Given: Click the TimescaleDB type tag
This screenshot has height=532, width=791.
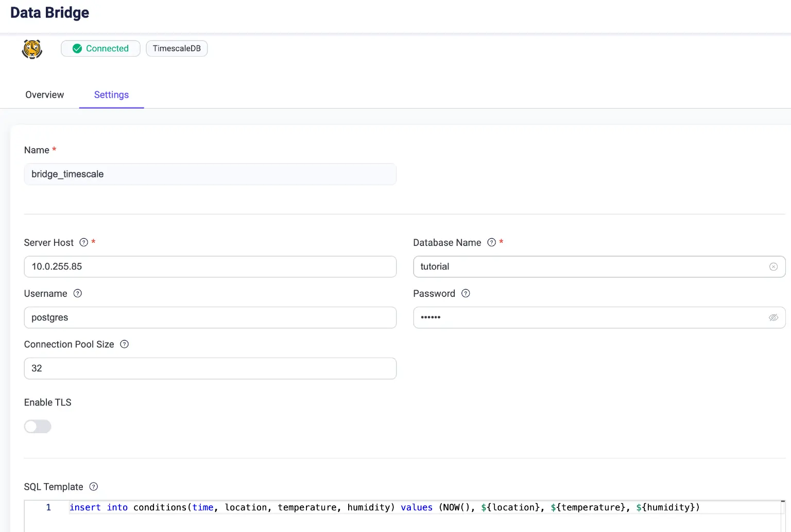Looking at the screenshot, I should 177,48.
